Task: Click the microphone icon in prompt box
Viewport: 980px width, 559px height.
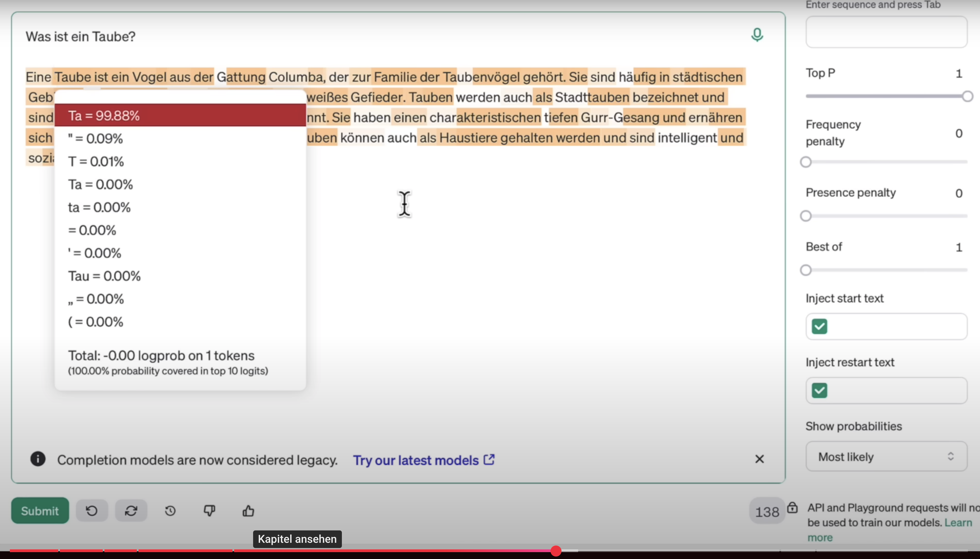Action: (757, 35)
